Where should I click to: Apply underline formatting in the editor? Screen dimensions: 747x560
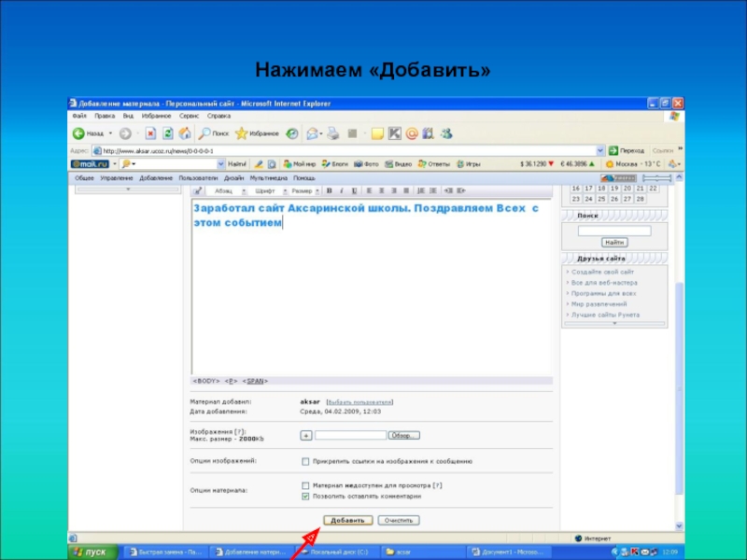[353, 192]
